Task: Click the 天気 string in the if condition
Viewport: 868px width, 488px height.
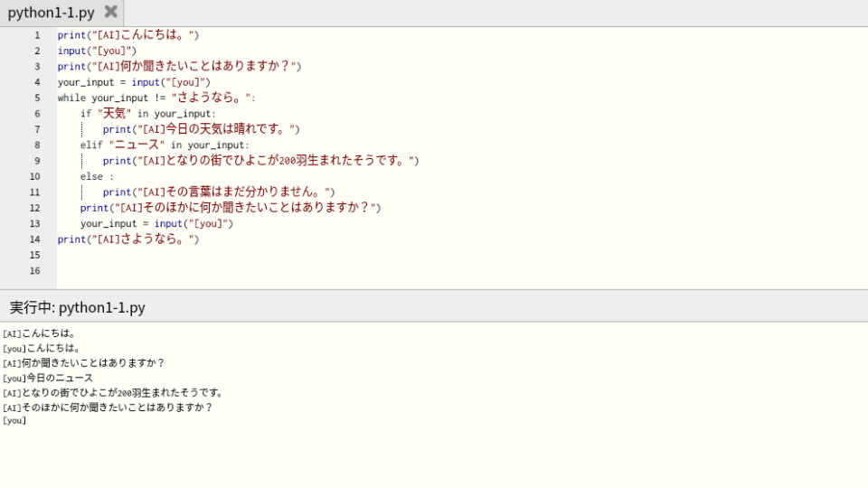Action: point(115,114)
